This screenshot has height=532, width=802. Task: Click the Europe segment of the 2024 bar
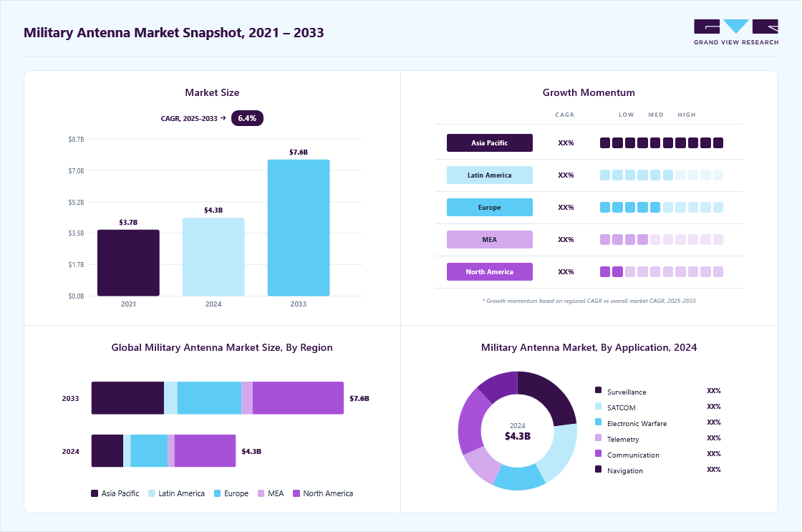click(150, 450)
